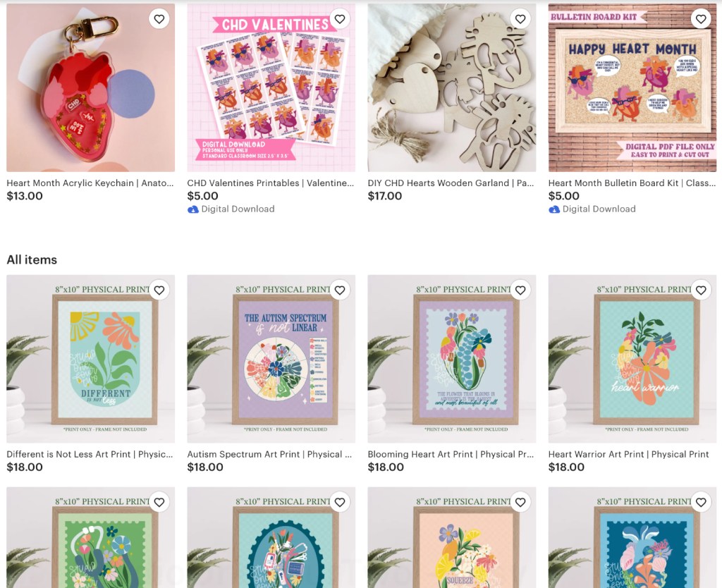Favorite the peach Squeeze lemon print

(520, 502)
